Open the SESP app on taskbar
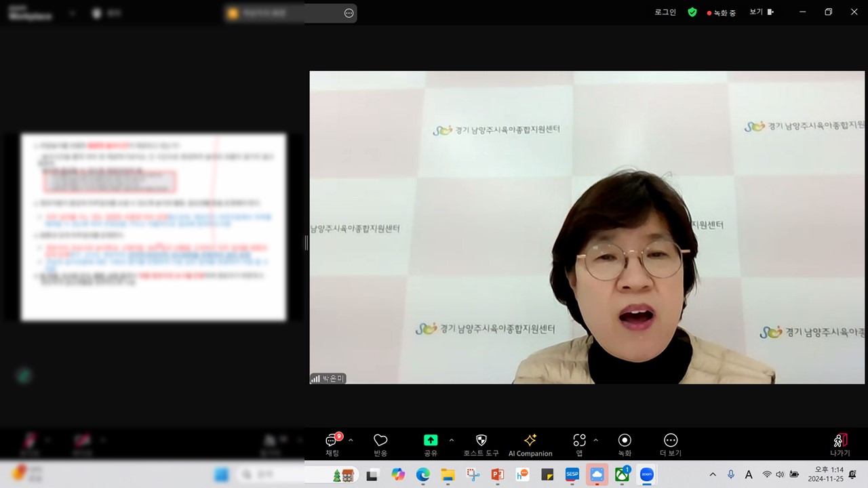This screenshot has width=868, height=488. click(572, 475)
